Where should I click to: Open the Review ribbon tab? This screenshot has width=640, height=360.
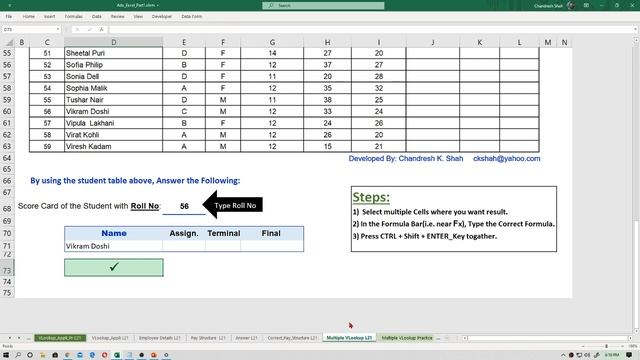point(118,17)
